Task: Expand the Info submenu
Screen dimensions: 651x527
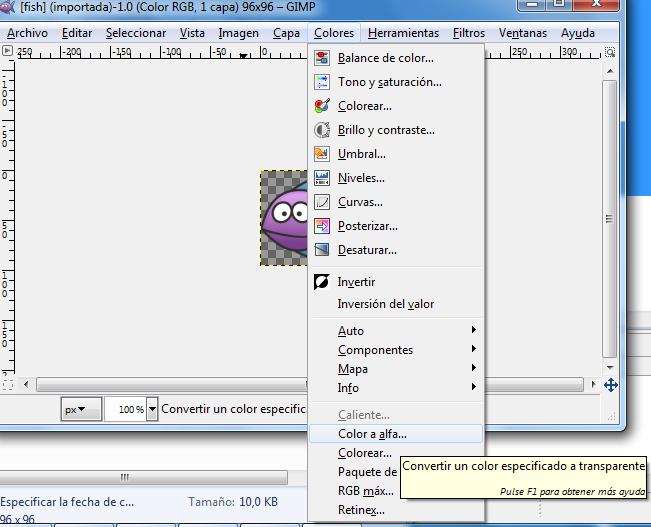Action: tap(396, 388)
